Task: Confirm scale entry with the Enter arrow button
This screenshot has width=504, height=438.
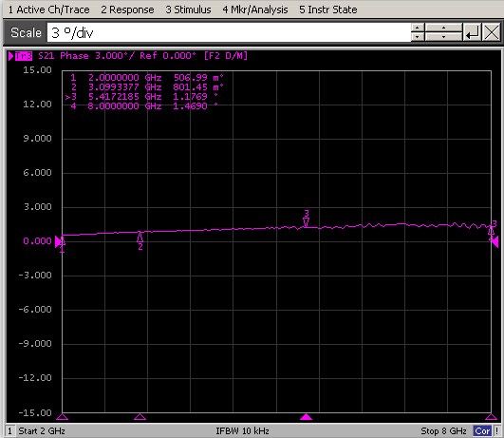Action: click(x=472, y=32)
